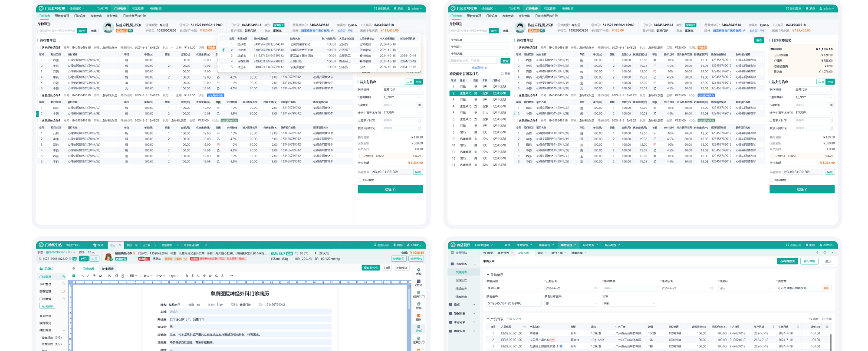
Task: Click the 送货单号 input field
Action: 513,304
